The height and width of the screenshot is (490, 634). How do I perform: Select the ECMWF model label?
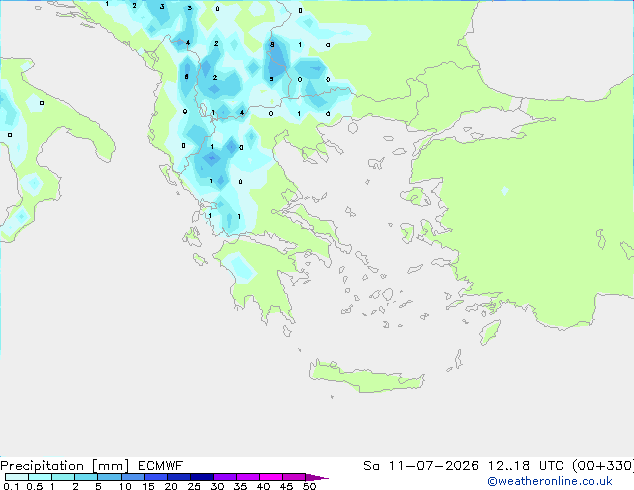(161, 466)
